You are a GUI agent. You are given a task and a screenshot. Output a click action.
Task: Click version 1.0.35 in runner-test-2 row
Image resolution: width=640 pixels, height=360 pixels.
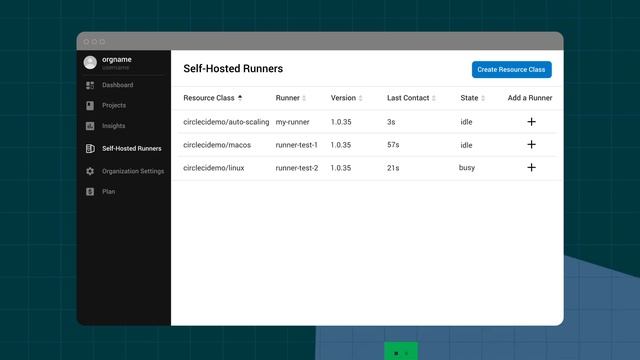pyautogui.click(x=341, y=168)
